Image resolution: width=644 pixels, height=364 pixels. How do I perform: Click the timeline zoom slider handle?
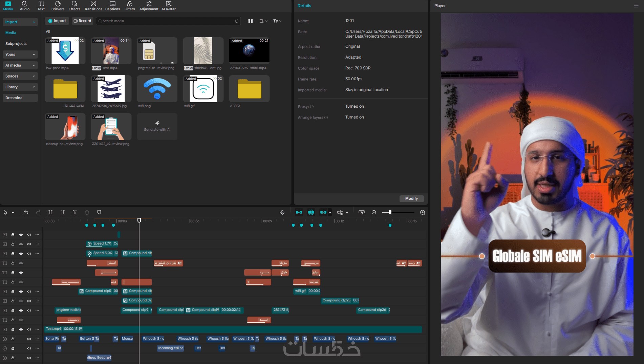390,212
